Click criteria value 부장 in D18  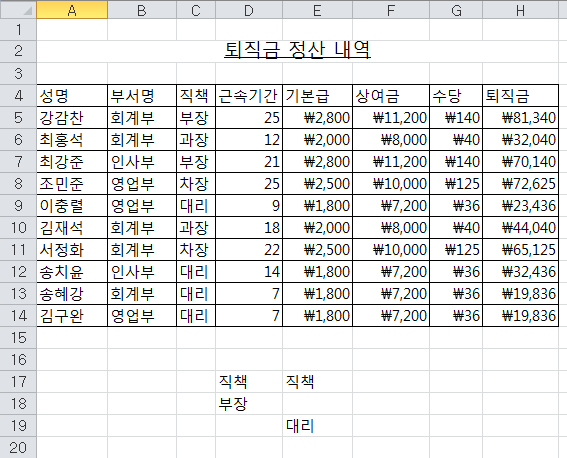click(249, 403)
